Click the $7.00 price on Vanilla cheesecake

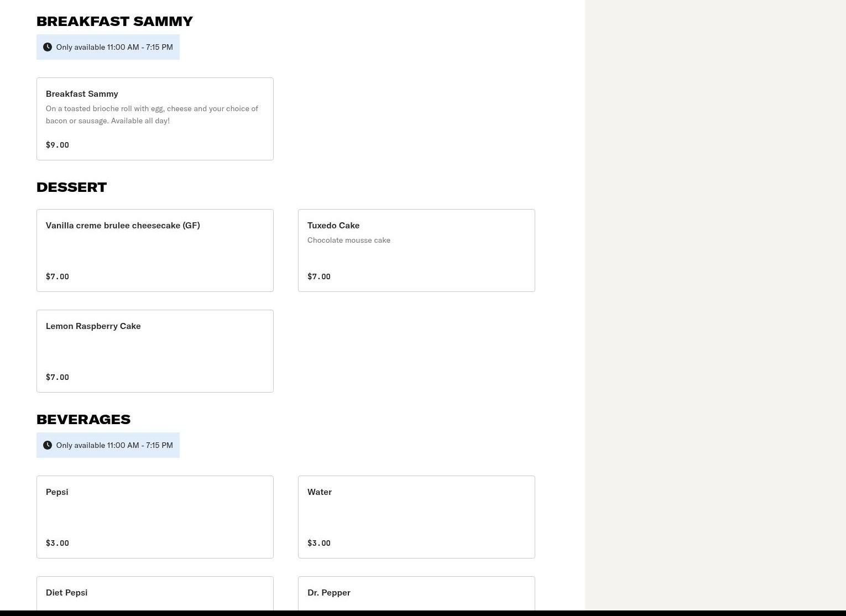click(x=58, y=276)
